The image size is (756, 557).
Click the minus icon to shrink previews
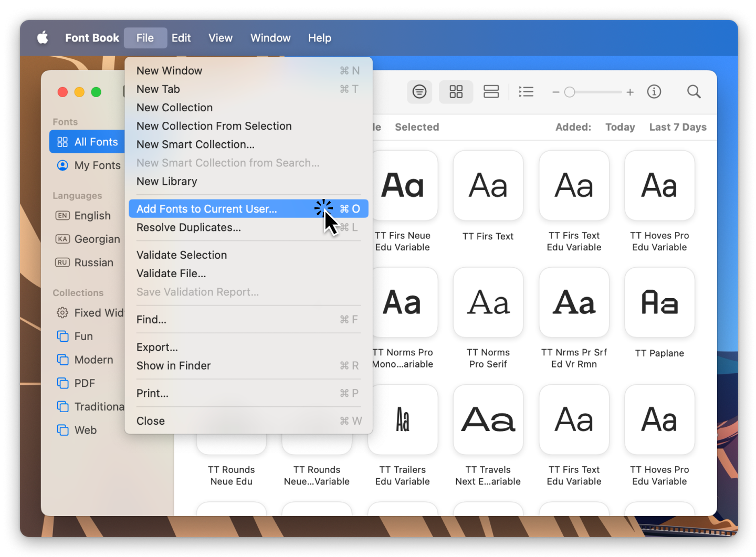pyautogui.click(x=555, y=92)
